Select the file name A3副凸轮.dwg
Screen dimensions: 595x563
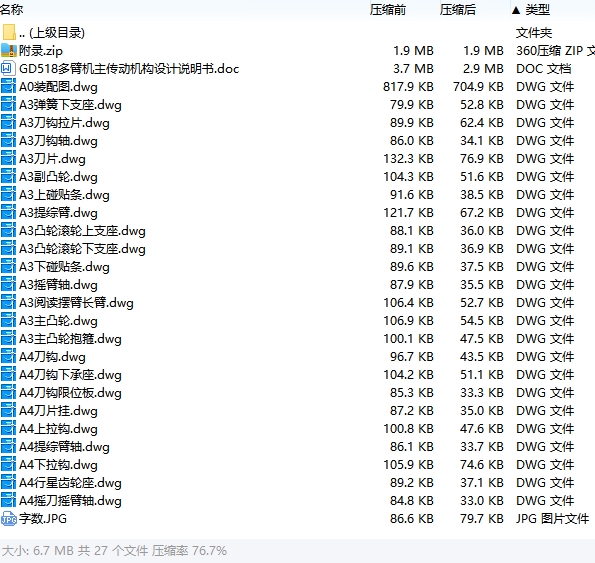click(58, 177)
